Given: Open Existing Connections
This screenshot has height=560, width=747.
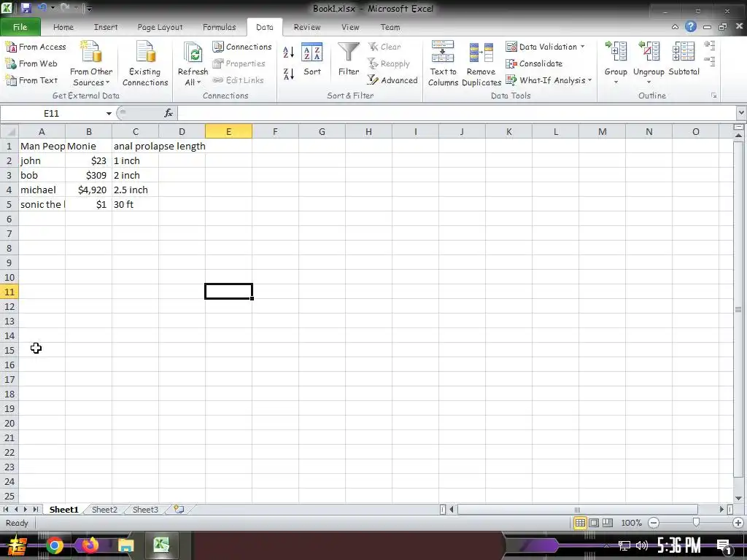Looking at the screenshot, I should pos(145,64).
